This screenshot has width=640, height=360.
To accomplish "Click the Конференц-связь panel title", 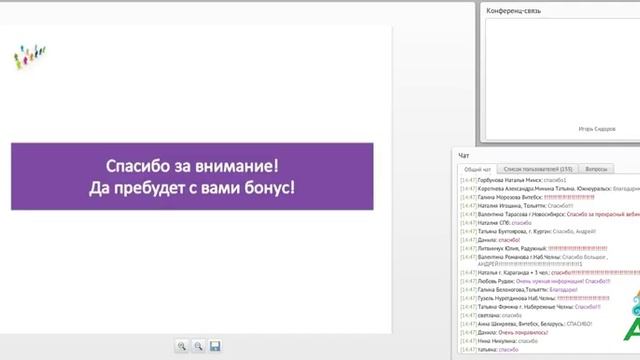I will coord(513,11).
